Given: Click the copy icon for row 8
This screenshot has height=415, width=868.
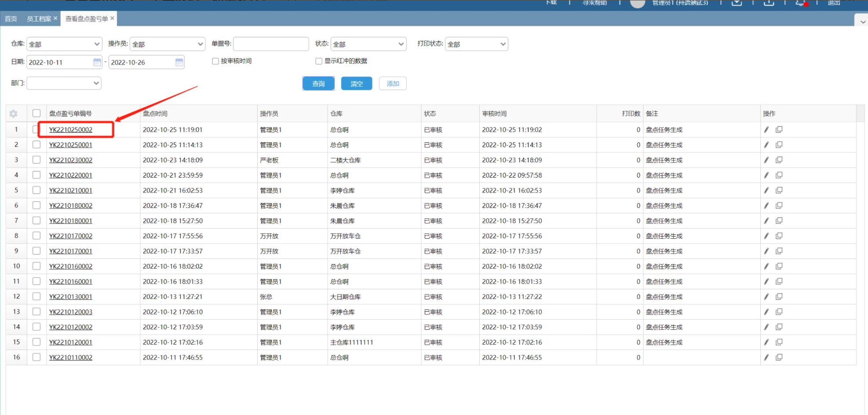Looking at the screenshot, I should 779,236.
